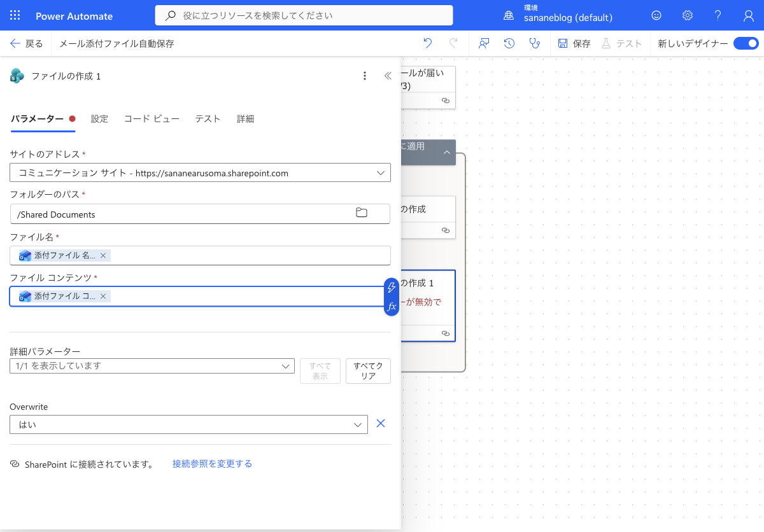
Task: Expand the 詳細パラメーター dropdown
Action: 152,366
